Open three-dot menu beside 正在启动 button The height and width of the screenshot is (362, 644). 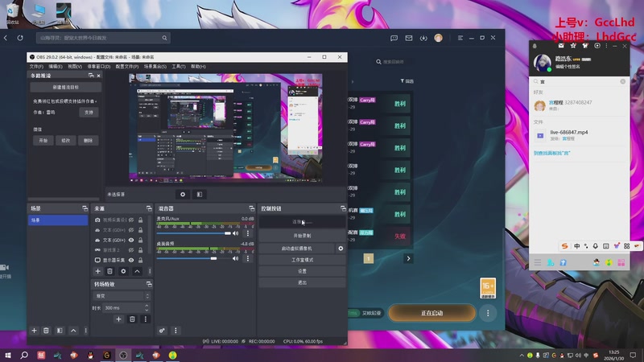(x=488, y=313)
